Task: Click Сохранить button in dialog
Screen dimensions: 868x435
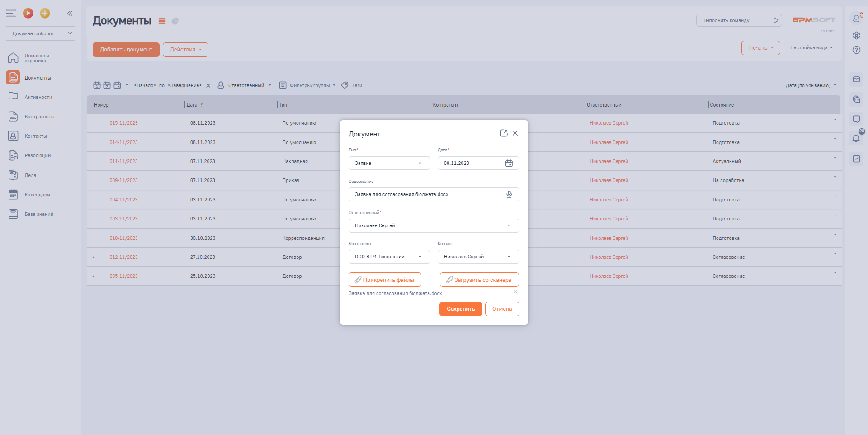Action: pyautogui.click(x=461, y=309)
